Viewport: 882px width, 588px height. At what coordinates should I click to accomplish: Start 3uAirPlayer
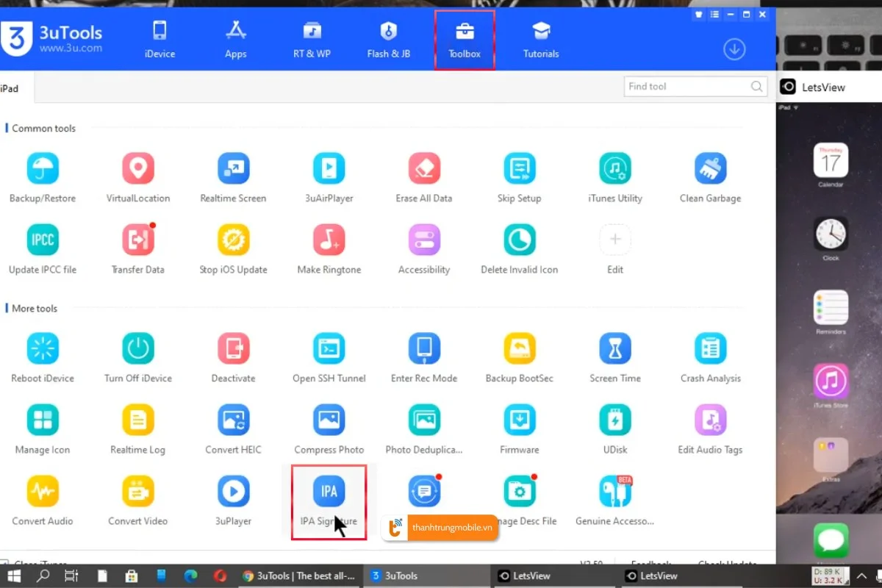(329, 168)
